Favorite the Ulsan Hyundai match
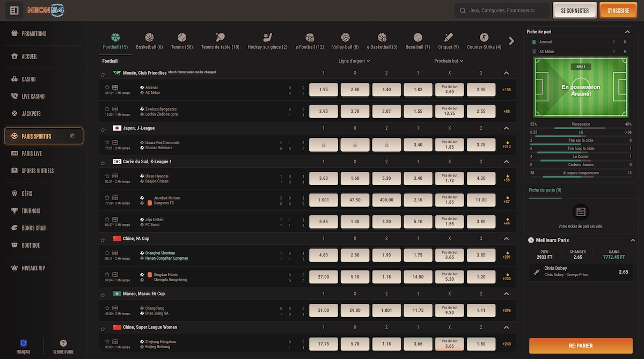This screenshot has height=359, width=644. click(x=107, y=175)
